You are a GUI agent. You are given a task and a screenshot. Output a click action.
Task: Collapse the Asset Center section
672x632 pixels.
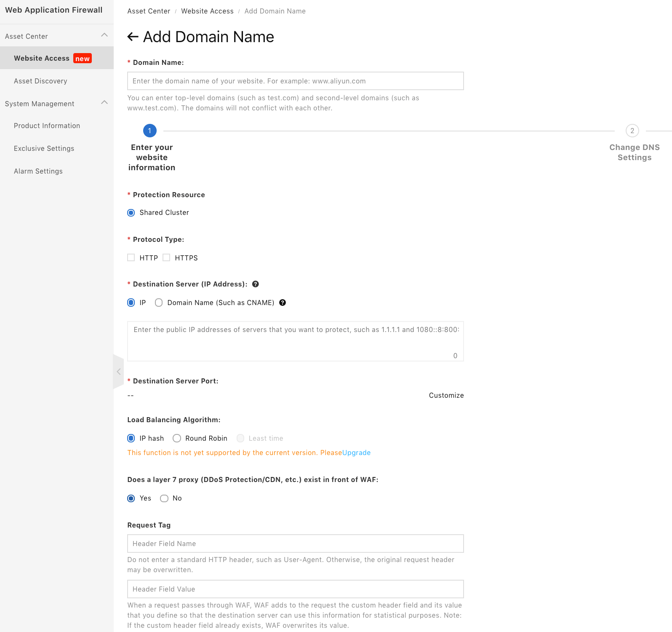click(x=104, y=35)
